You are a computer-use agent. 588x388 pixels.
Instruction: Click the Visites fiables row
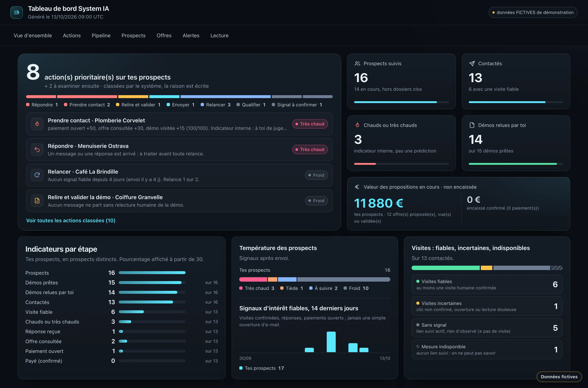tap(487, 284)
